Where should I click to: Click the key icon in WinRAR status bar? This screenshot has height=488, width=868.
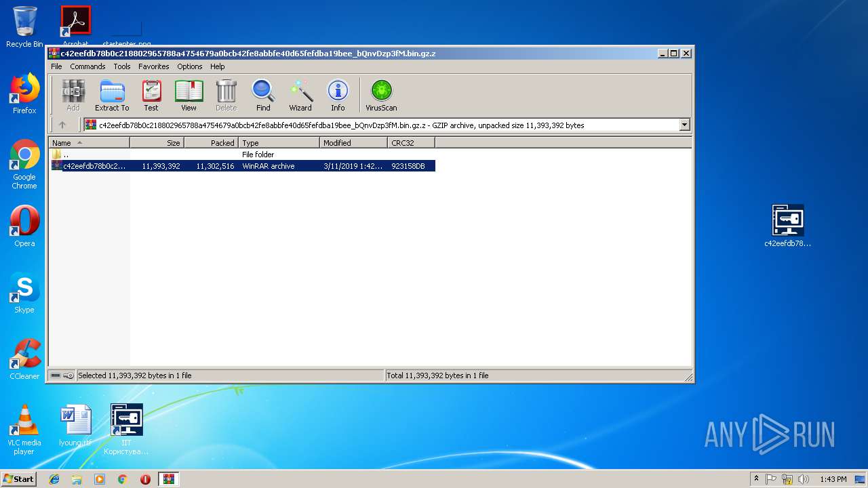[x=68, y=375]
